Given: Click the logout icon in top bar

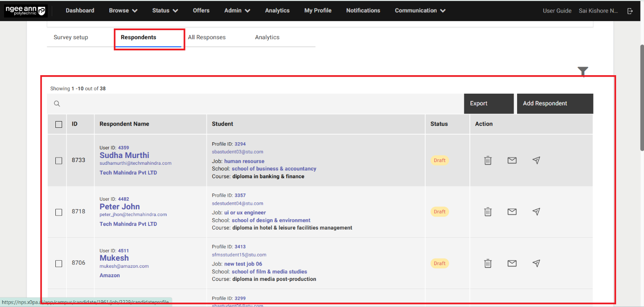Looking at the screenshot, I should coord(630,11).
